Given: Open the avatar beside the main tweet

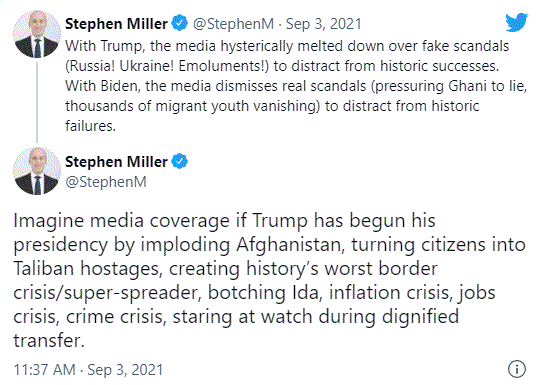Looking at the screenshot, I should tap(37, 171).
